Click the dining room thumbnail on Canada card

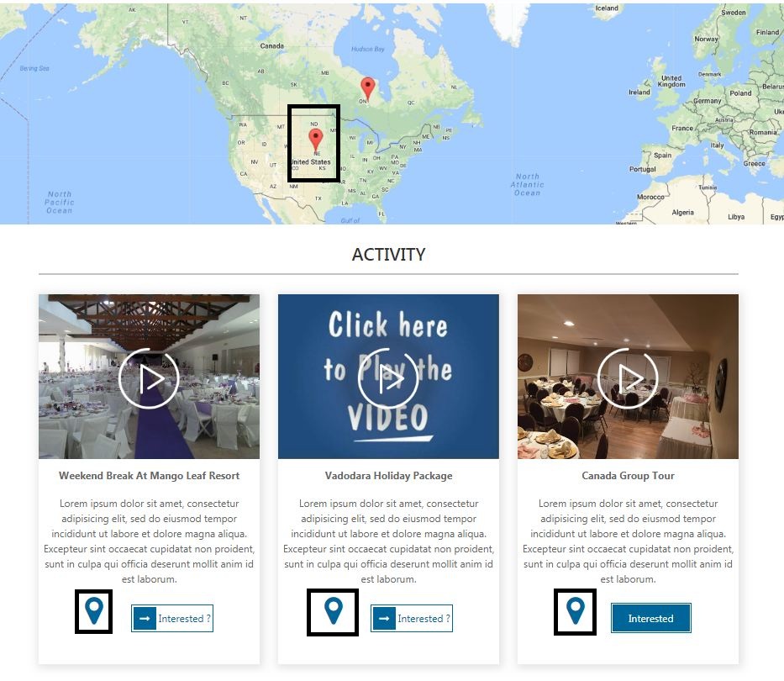point(628,377)
